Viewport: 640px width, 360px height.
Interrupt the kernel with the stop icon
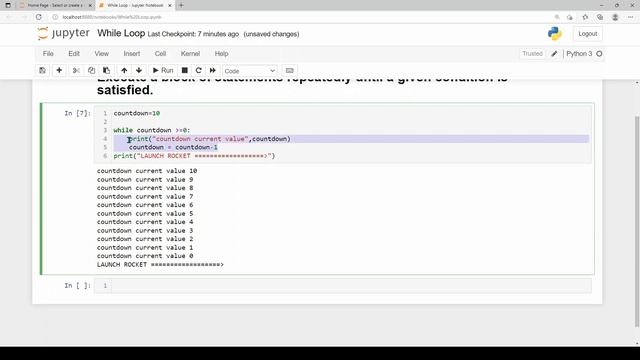click(x=184, y=71)
